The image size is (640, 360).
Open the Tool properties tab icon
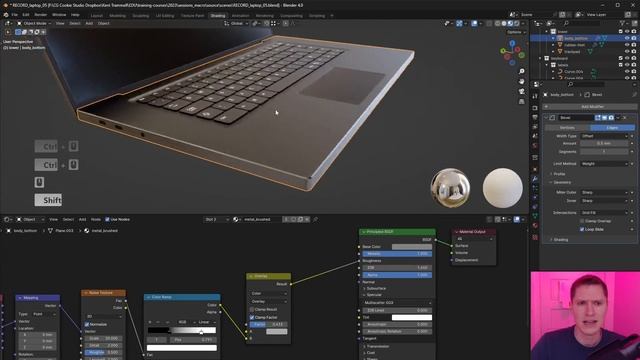point(535,96)
